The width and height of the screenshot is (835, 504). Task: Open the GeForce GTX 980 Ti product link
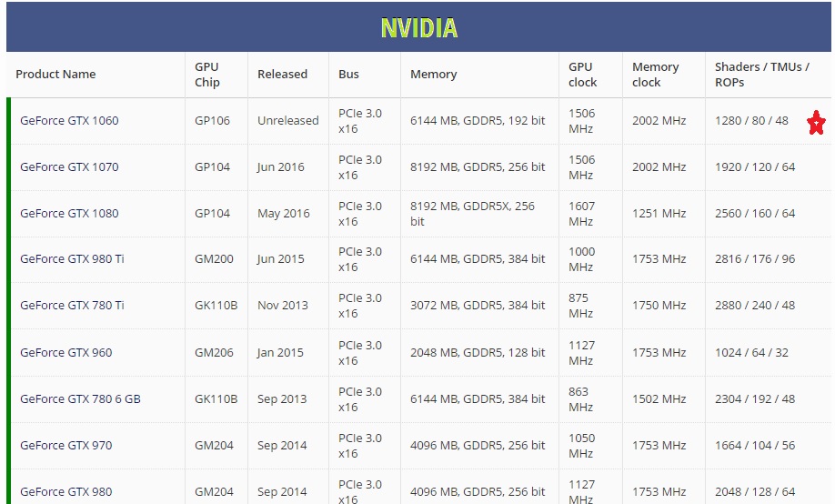pyautogui.click(x=72, y=259)
